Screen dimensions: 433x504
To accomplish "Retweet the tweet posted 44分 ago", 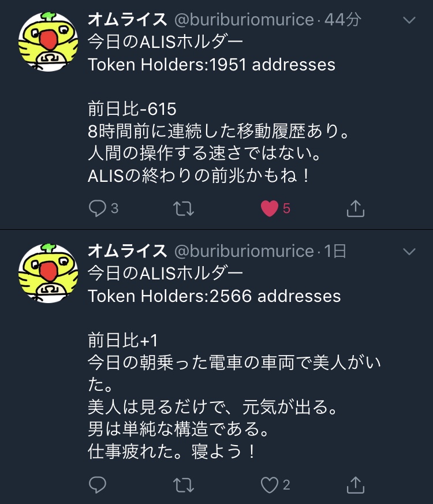I will pos(184,208).
